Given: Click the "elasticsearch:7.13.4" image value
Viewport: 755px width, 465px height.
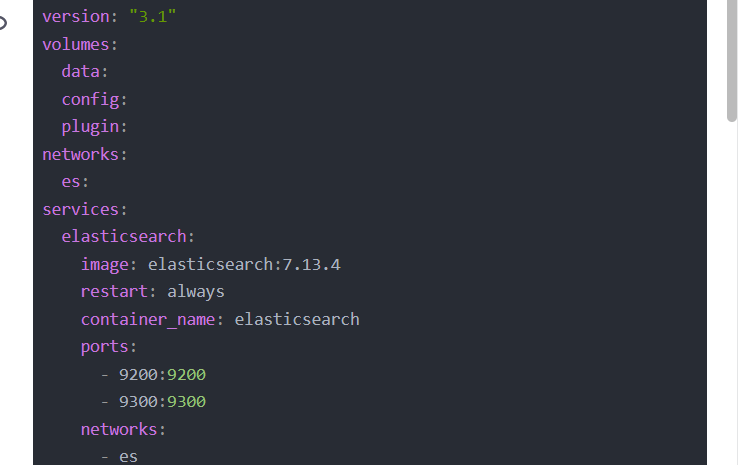Looking at the screenshot, I should (244, 265).
